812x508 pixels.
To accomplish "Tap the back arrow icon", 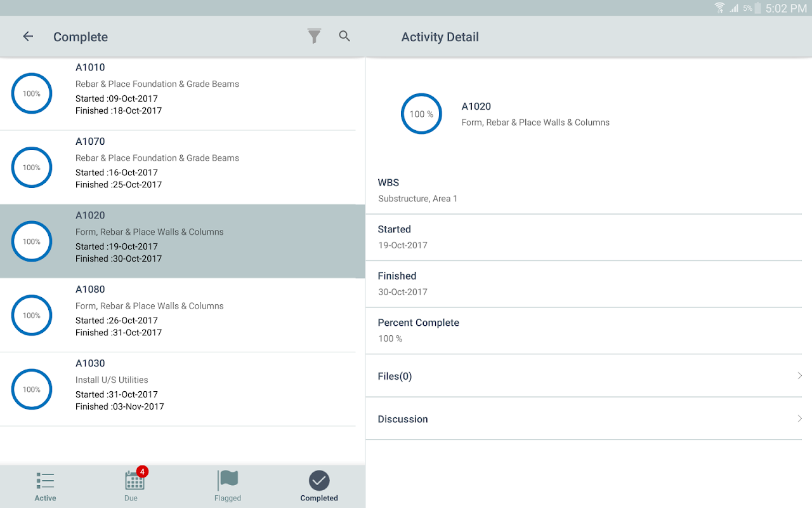I will [28, 36].
